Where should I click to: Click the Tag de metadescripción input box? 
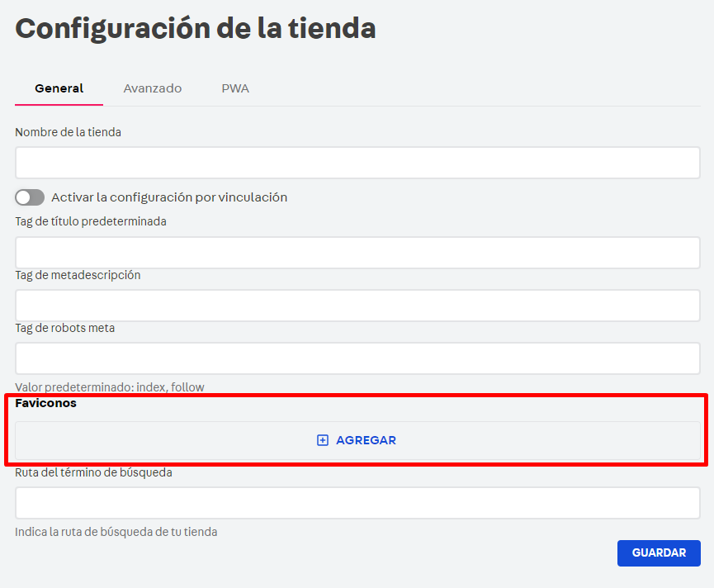[x=357, y=306]
